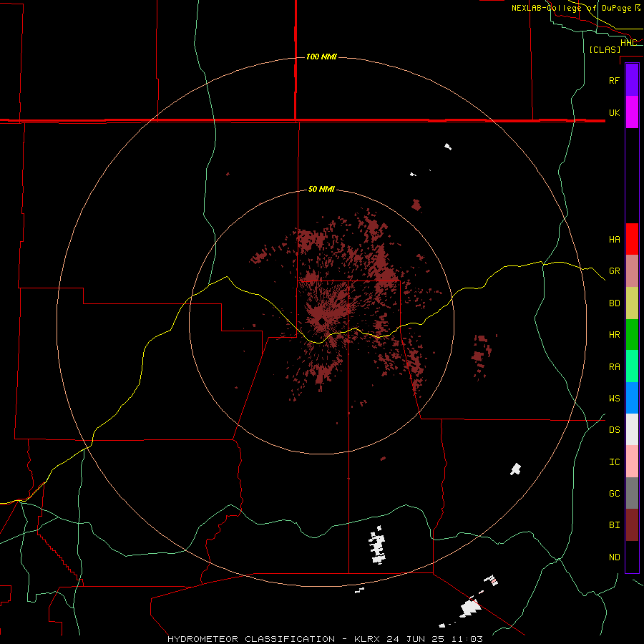644x644 pixels.
Task: Click the 'GR' legend label
Action: (614, 271)
